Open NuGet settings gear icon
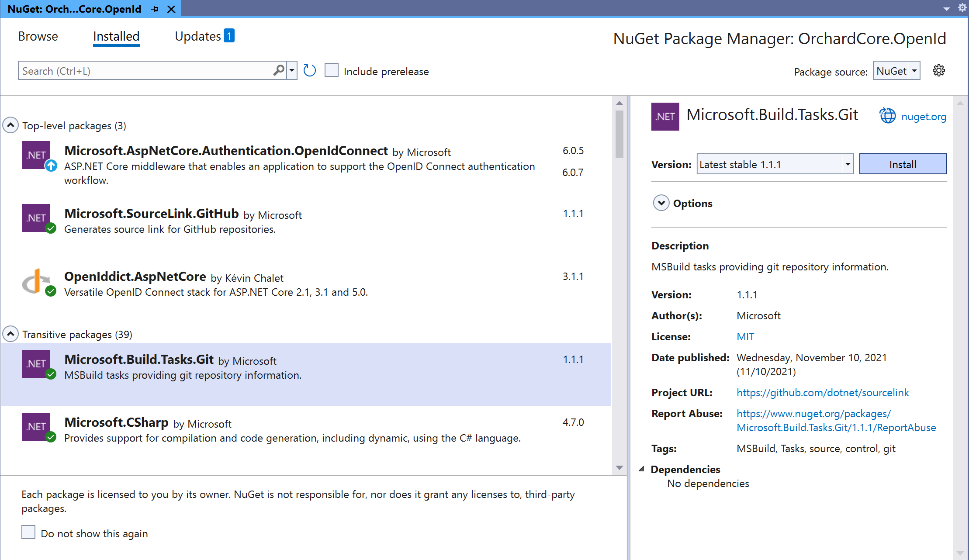The image size is (969, 560). coord(938,71)
